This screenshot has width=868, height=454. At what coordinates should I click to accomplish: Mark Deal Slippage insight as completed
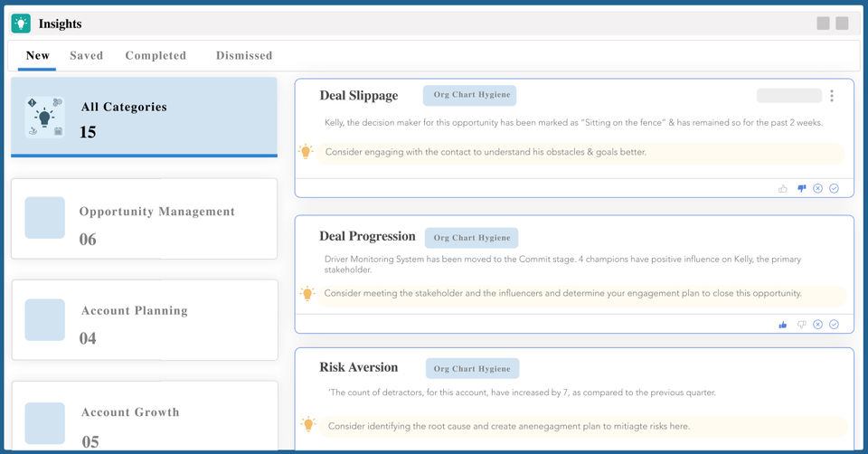click(x=835, y=189)
